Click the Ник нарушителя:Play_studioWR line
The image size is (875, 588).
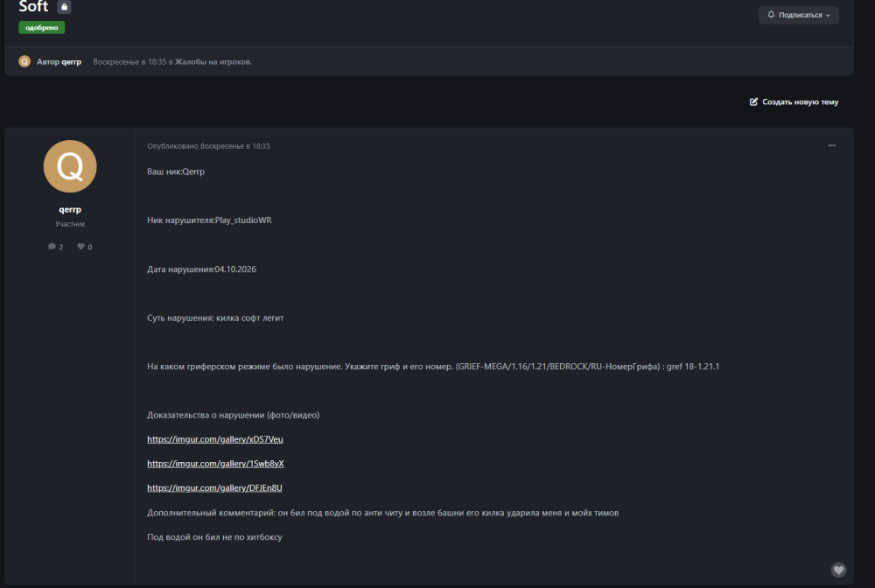tap(209, 220)
